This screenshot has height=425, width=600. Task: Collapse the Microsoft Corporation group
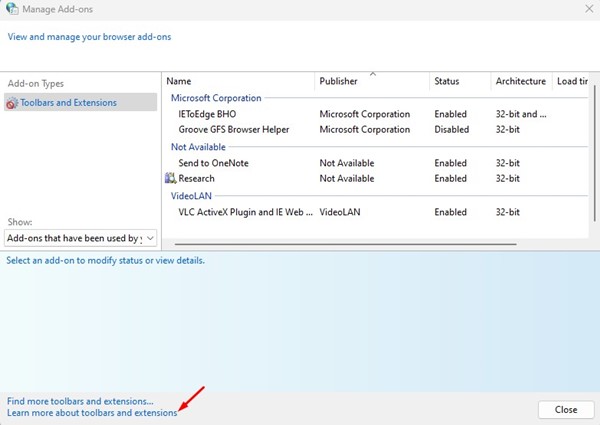tap(216, 98)
